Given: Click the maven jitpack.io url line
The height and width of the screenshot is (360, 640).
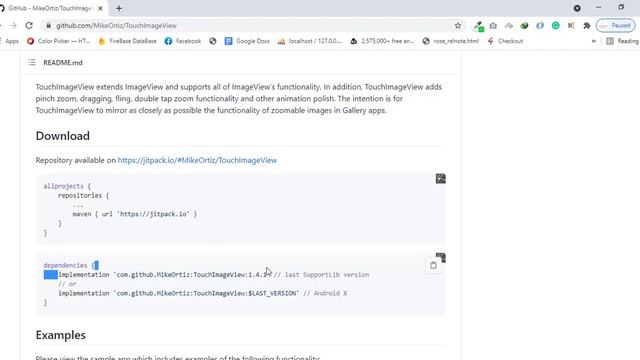Looking at the screenshot, I should click(x=135, y=214).
